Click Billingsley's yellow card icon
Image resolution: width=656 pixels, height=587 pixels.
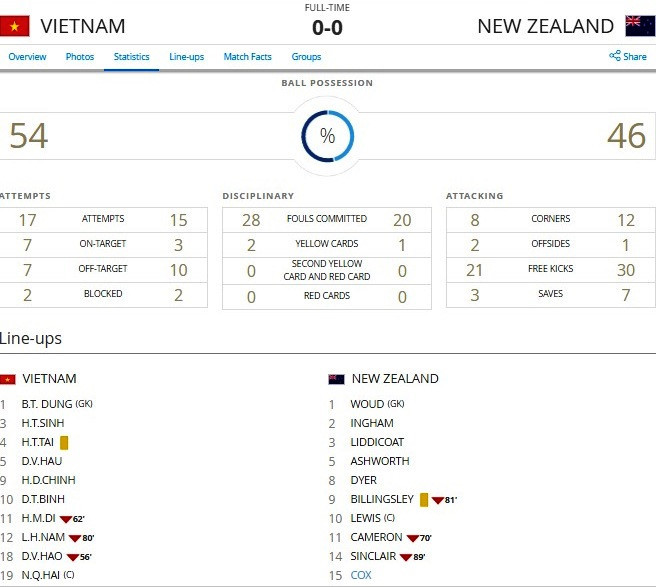(x=424, y=499)
